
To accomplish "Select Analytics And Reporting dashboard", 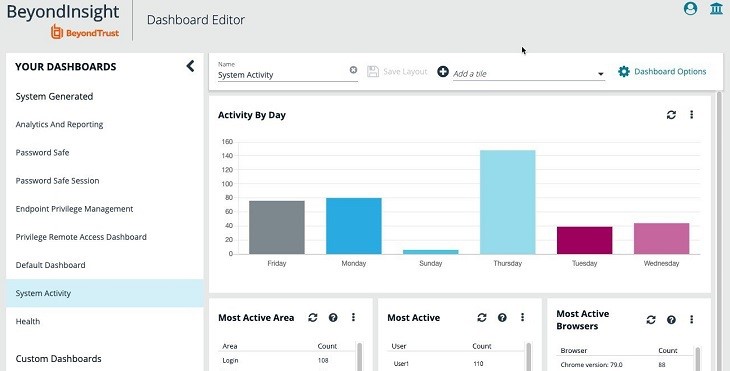I will pyautogui.click(x=105, y=124).
